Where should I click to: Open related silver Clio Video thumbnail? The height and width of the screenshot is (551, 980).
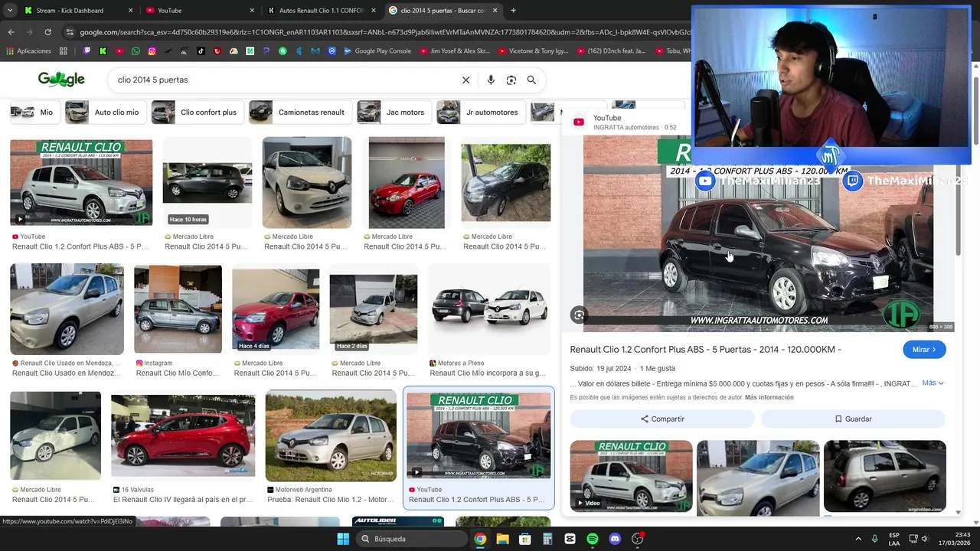tap(631, 476)
